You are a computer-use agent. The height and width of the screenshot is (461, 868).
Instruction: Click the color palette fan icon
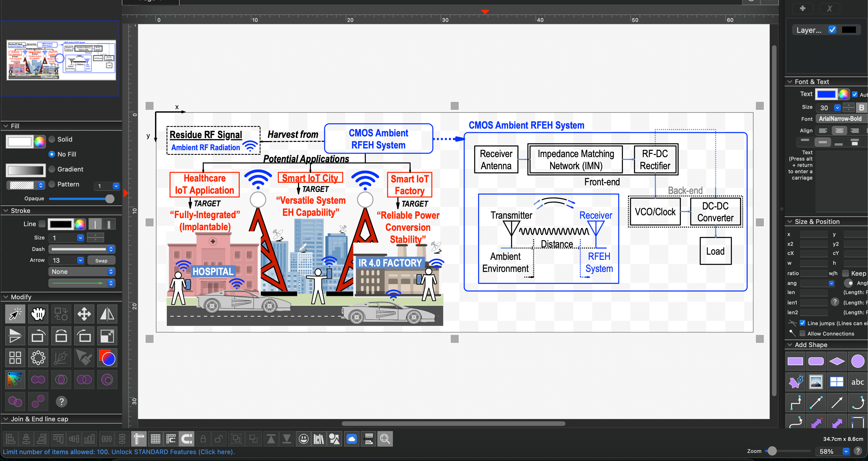(x=15, y=380)
